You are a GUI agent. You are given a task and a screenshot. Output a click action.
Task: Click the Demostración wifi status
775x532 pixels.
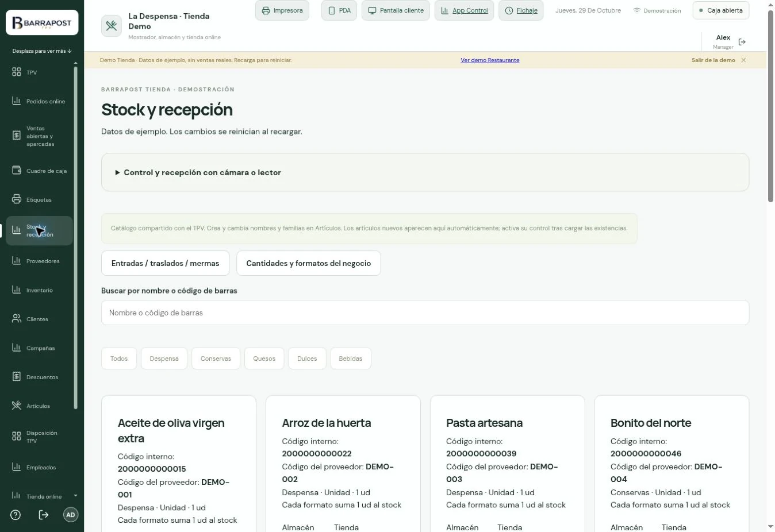point(657,10)
